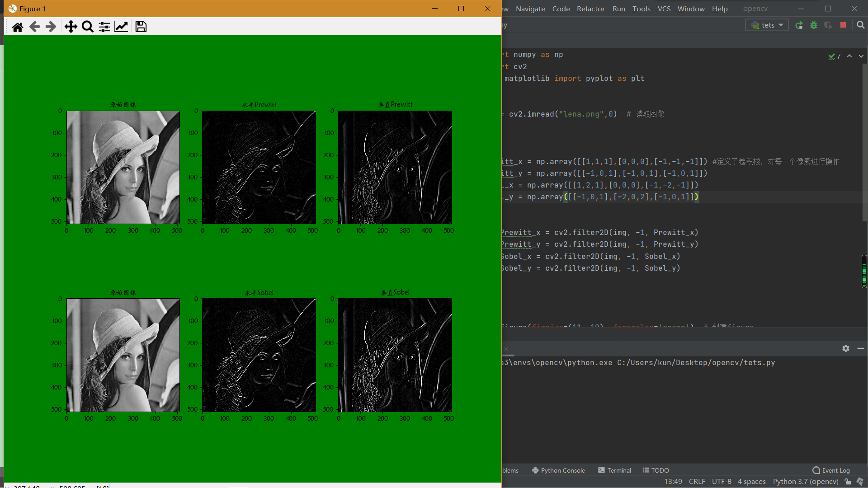
Task: Jump to previous highlighted problem arrow
Action: pyautogui.click(x=849, y=56)
